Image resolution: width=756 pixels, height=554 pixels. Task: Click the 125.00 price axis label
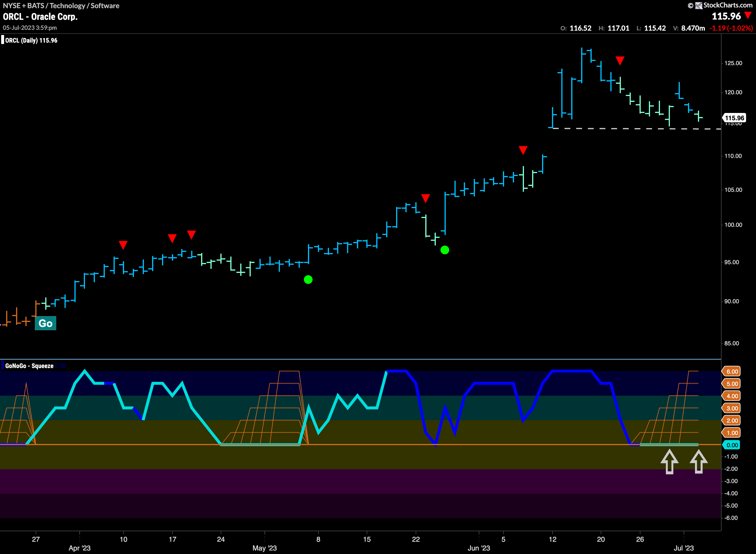[x=733, y=63]
